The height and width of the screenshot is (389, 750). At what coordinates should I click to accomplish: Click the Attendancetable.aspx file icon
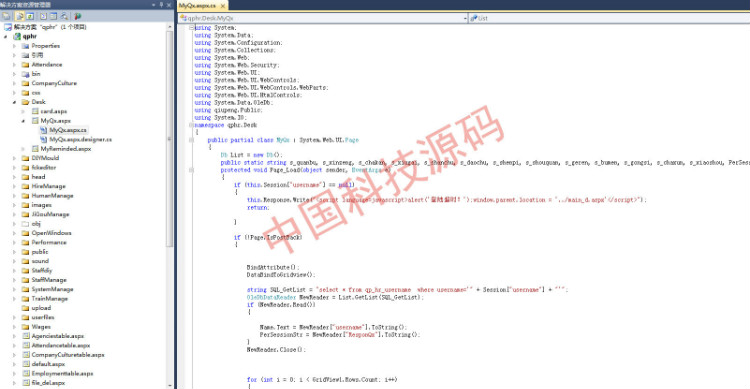tap(26, 345)
